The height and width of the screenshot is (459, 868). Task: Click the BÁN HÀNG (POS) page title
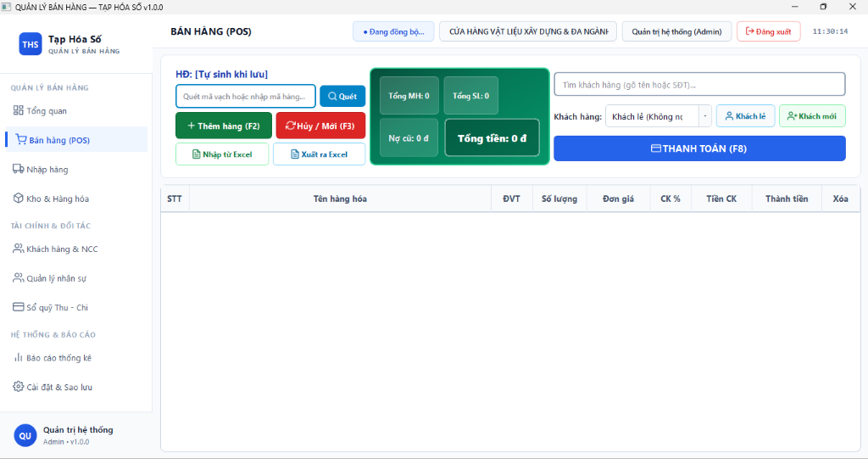pos(211,31)
